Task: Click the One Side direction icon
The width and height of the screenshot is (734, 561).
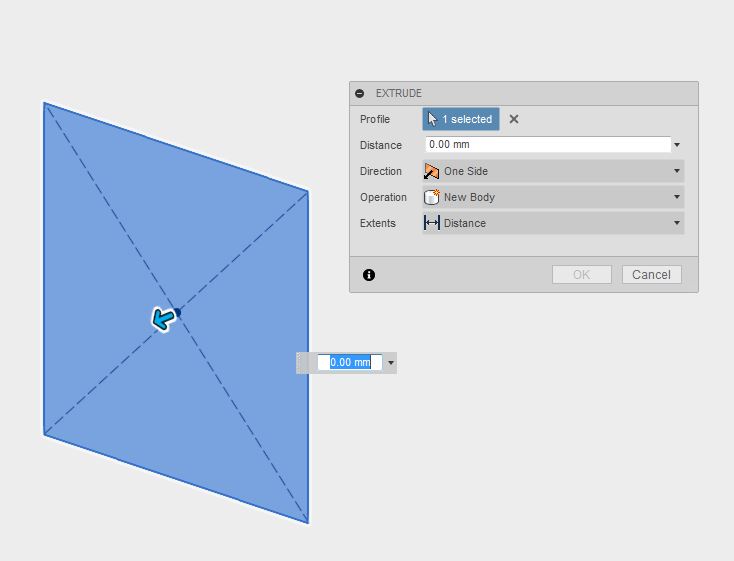Action: (431, 171)
